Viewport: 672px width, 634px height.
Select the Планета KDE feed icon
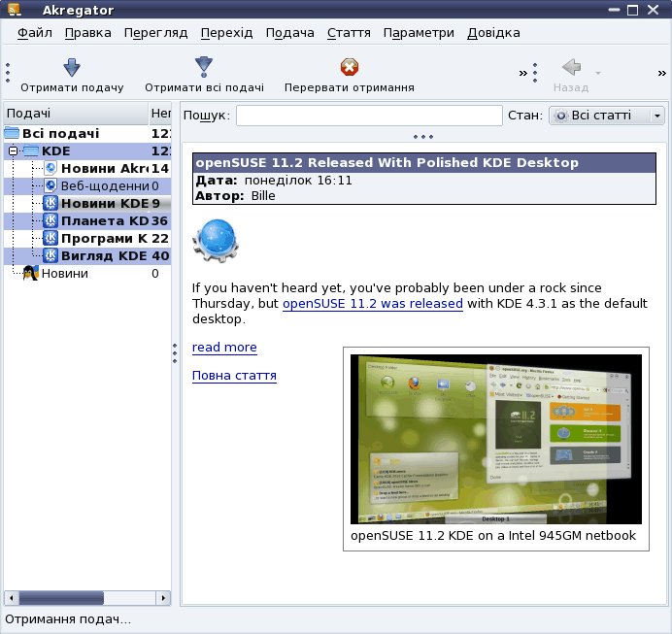pos(50,220)
